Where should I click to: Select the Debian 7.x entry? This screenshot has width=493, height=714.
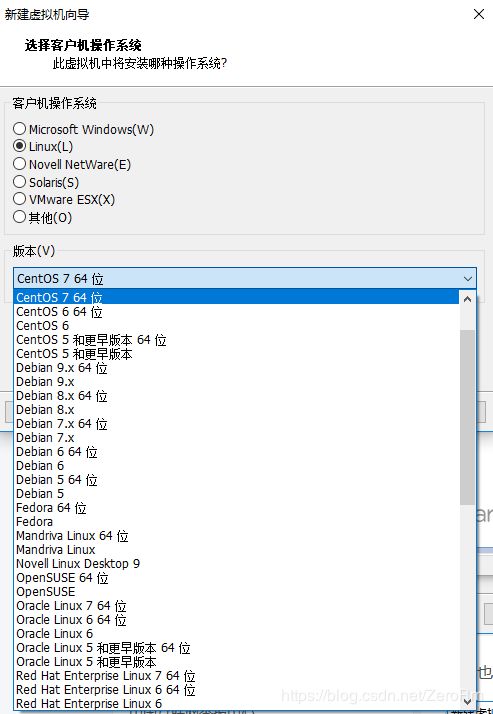point(236,438)
